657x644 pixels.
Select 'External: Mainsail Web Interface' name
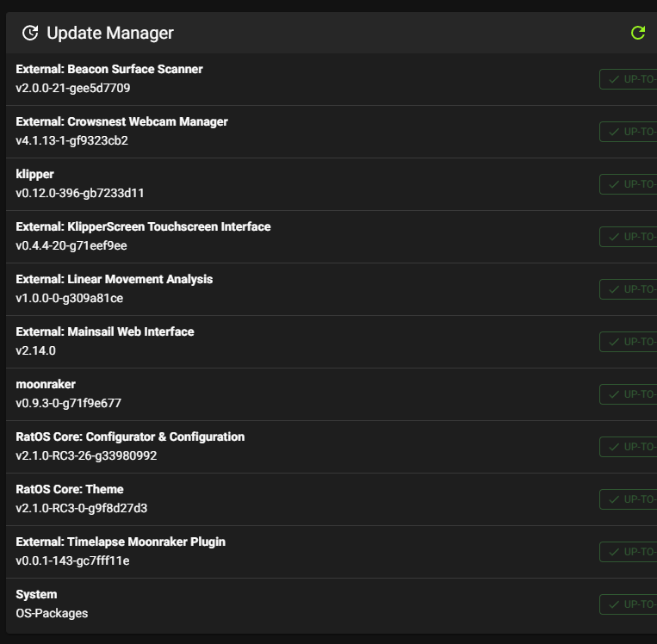[x=105, y=331]
